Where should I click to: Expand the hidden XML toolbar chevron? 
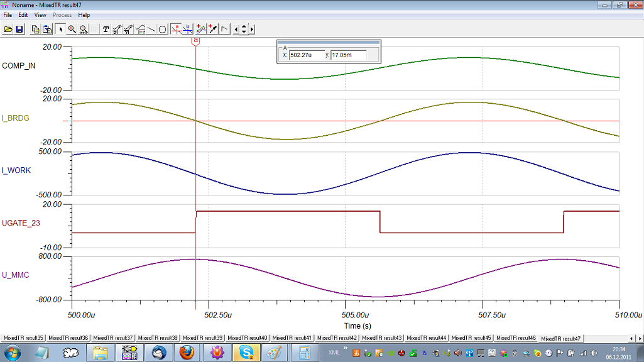click(346, 348)
